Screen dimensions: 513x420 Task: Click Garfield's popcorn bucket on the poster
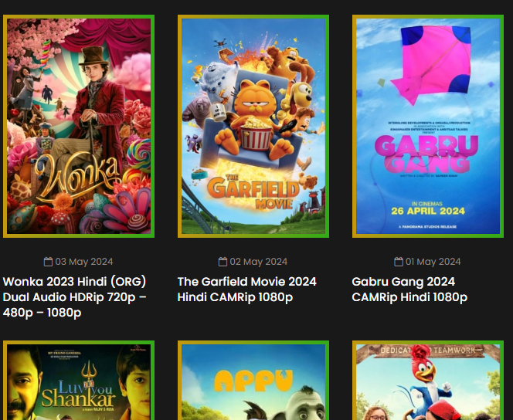[x=256, y=134]
